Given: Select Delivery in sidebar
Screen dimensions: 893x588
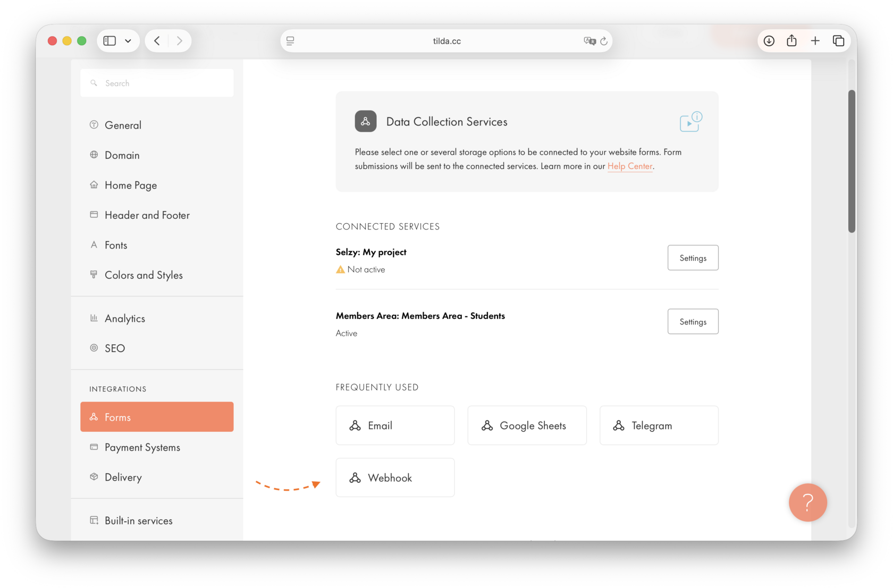Looking at the screenshot, I should coord(157,477).
